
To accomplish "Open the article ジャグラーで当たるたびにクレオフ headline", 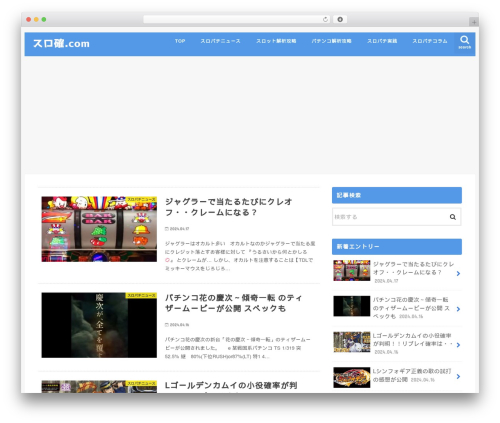I will [229, 207].
